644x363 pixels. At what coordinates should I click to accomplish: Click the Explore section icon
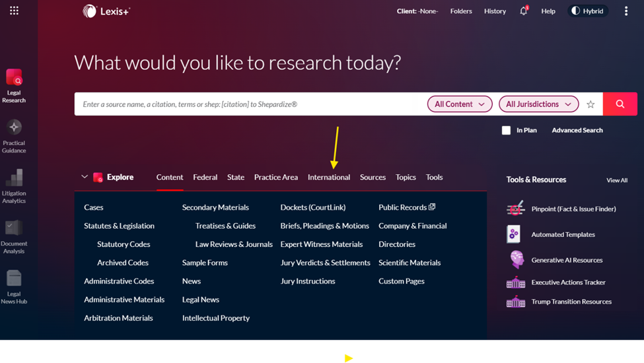98,177
